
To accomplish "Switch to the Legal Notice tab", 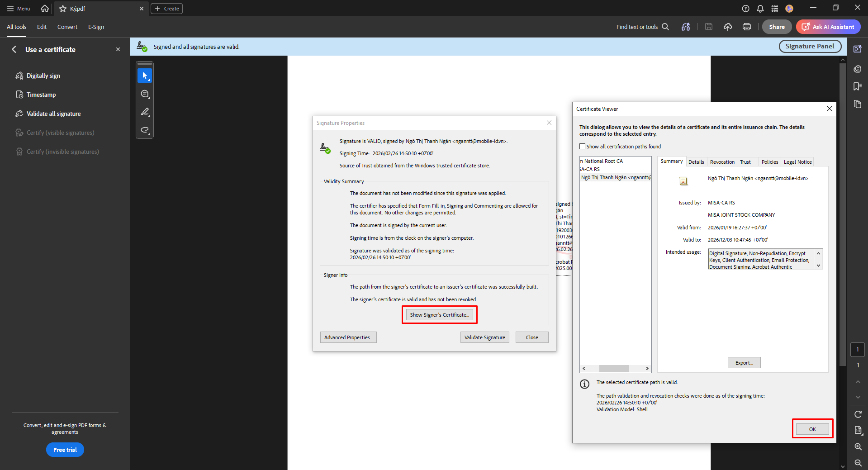I will (798, 162).
